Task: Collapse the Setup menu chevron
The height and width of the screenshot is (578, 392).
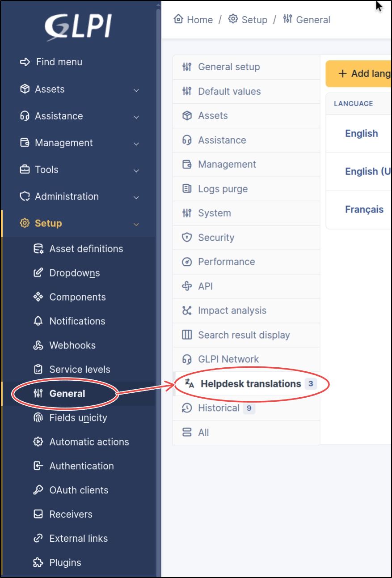Action: [136, 224]
